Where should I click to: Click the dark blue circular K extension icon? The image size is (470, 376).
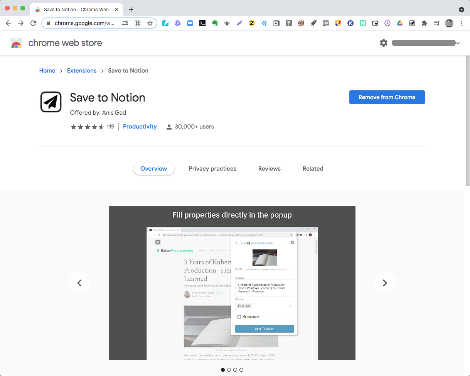(x=350, y=23)
